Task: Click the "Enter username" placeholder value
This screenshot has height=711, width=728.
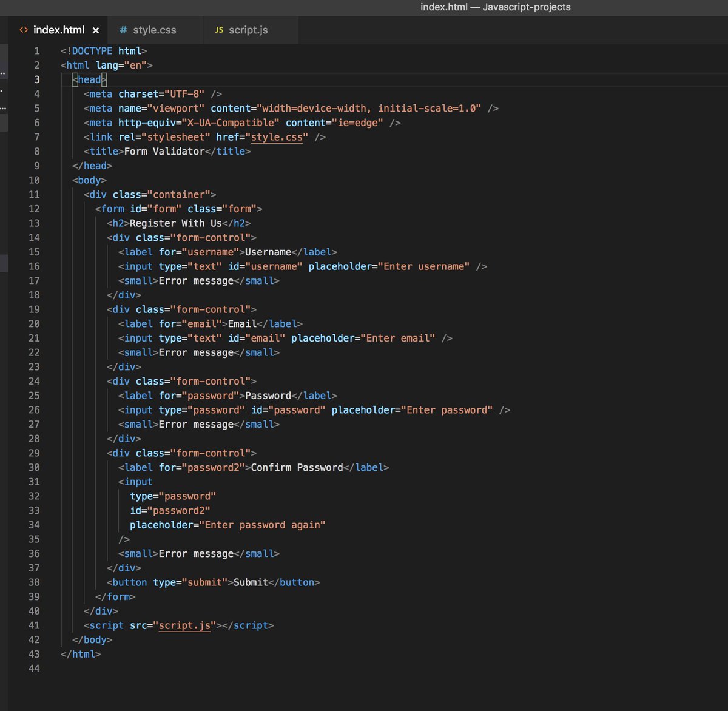Action: [x=424, y=266]
